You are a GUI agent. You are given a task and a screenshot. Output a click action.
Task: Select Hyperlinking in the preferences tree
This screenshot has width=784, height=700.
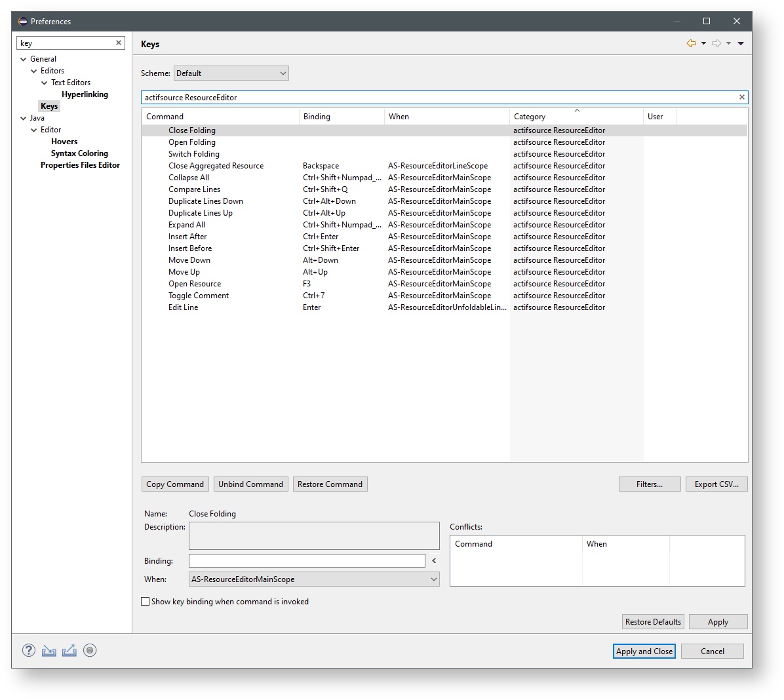coord(85,94)
